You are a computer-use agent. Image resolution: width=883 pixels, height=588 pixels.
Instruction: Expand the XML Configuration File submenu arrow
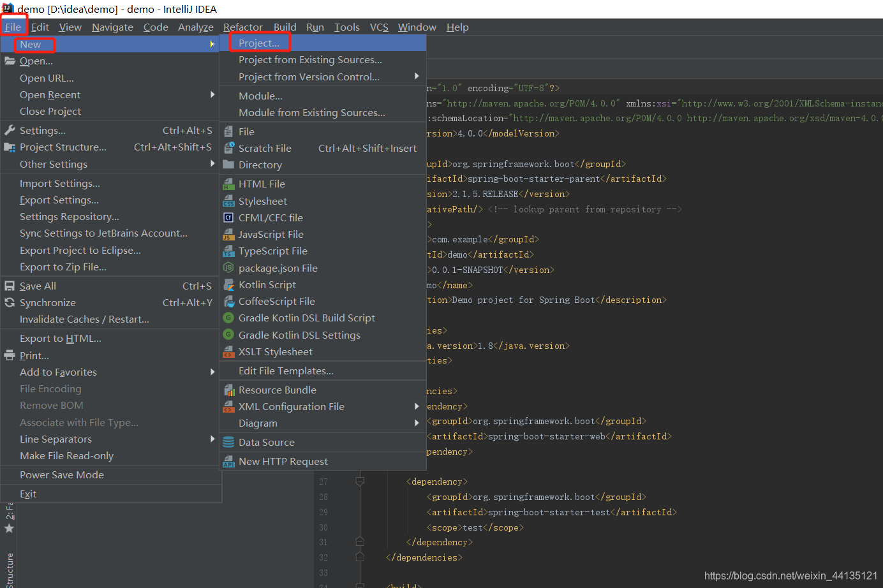click(417, 406)
